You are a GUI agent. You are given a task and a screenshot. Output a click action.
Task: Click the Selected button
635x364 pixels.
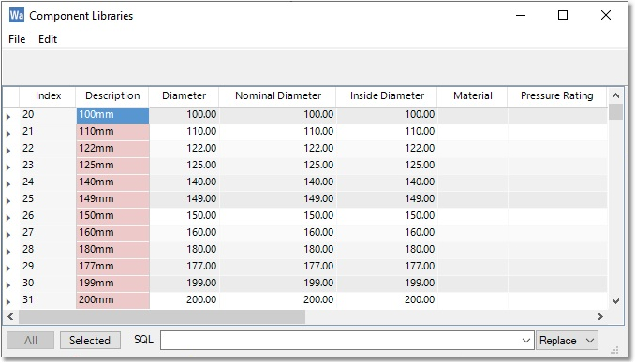90,340
